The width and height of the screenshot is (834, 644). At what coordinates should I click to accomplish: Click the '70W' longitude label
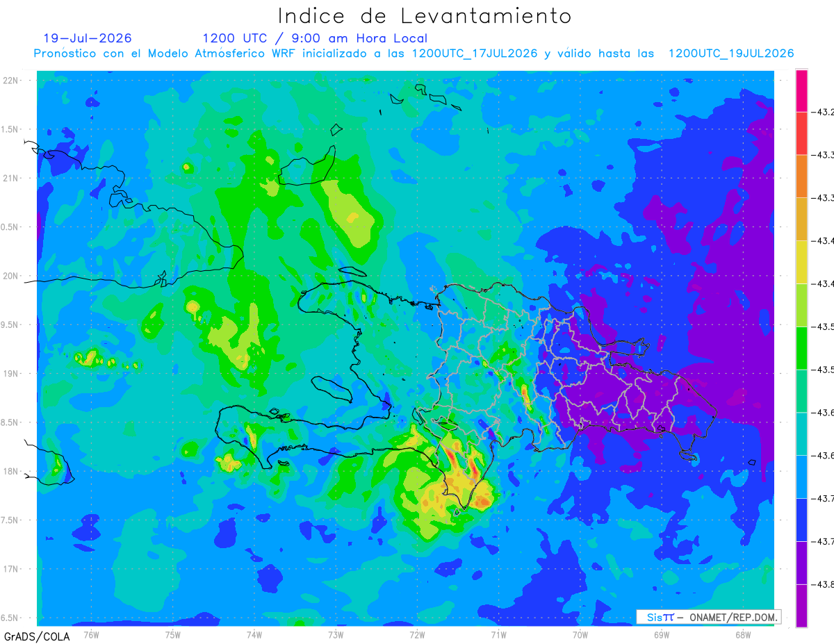pos(580,634)
